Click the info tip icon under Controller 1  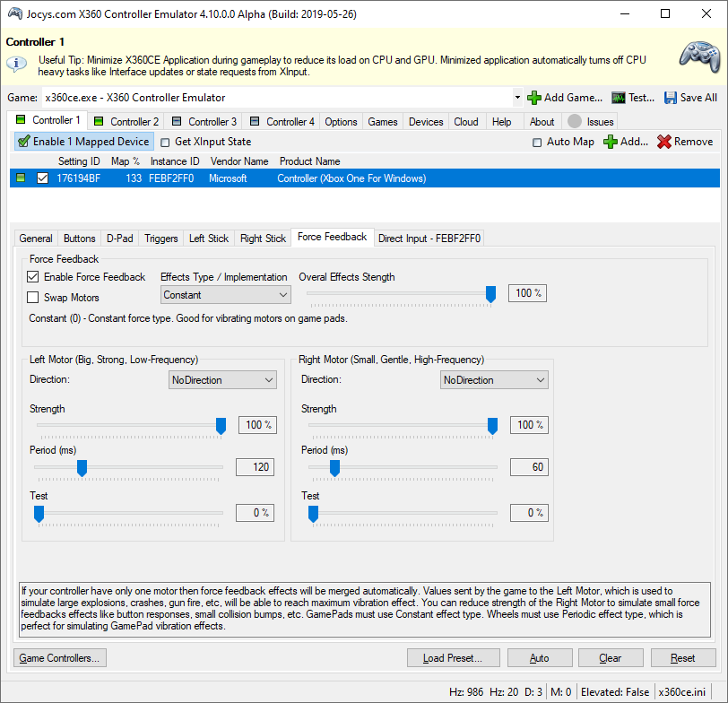point(16,63)
